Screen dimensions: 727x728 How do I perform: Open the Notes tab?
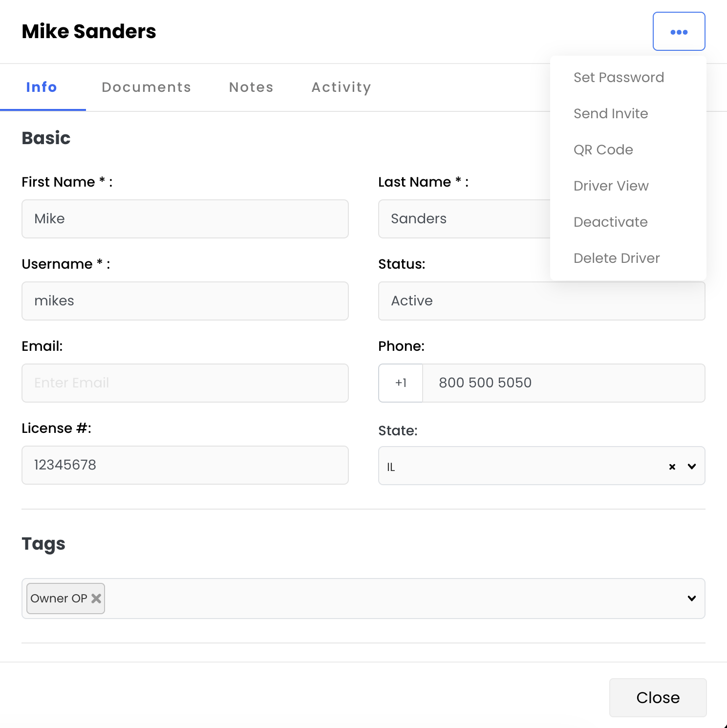click(251, 87)
